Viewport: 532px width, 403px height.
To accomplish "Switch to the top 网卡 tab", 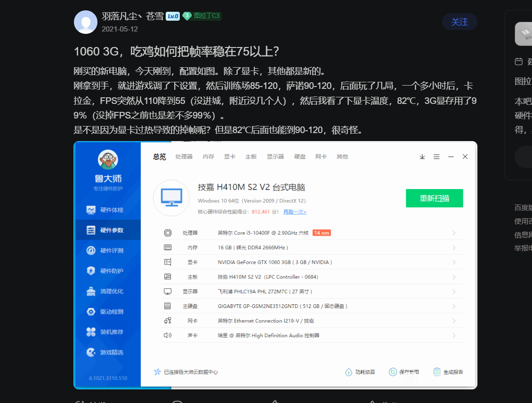I will (321, 157).
